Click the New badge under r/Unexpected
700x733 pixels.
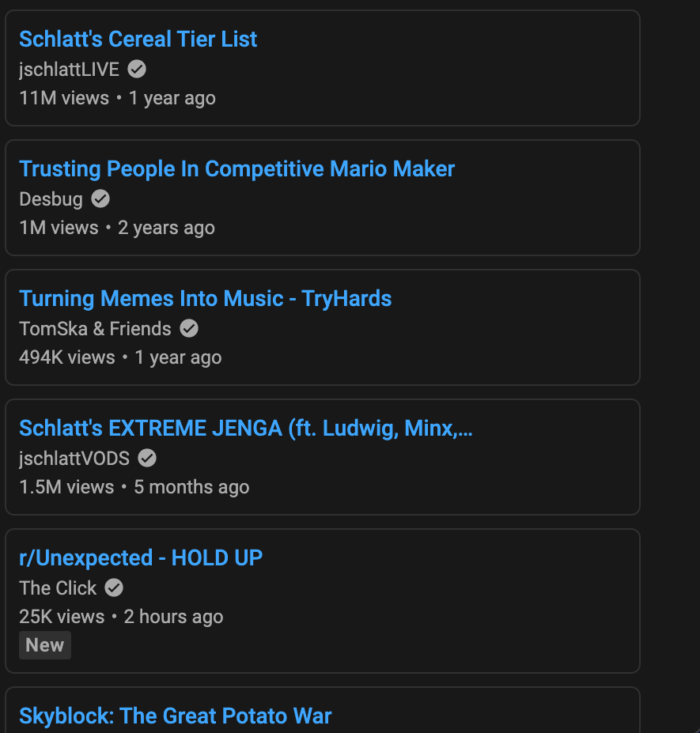45,645
